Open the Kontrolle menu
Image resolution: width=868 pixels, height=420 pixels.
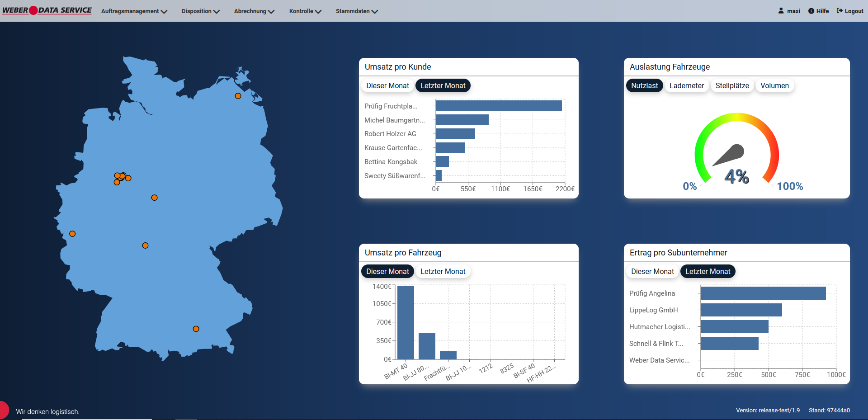[x=305, y=11]
